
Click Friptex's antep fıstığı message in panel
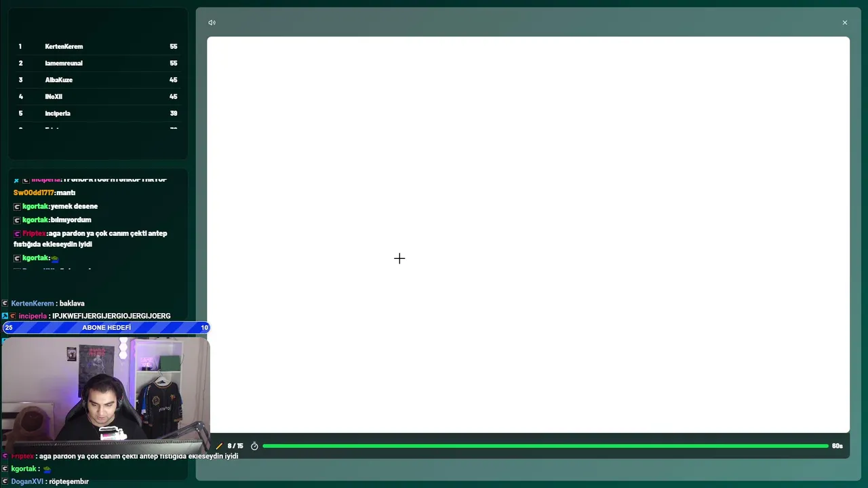pyautogui.click(x=90, y=239)
